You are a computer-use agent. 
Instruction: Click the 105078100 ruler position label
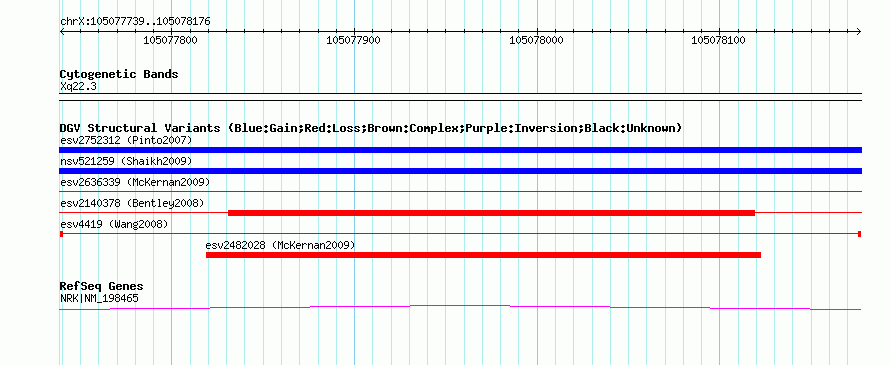coord(718,40)
